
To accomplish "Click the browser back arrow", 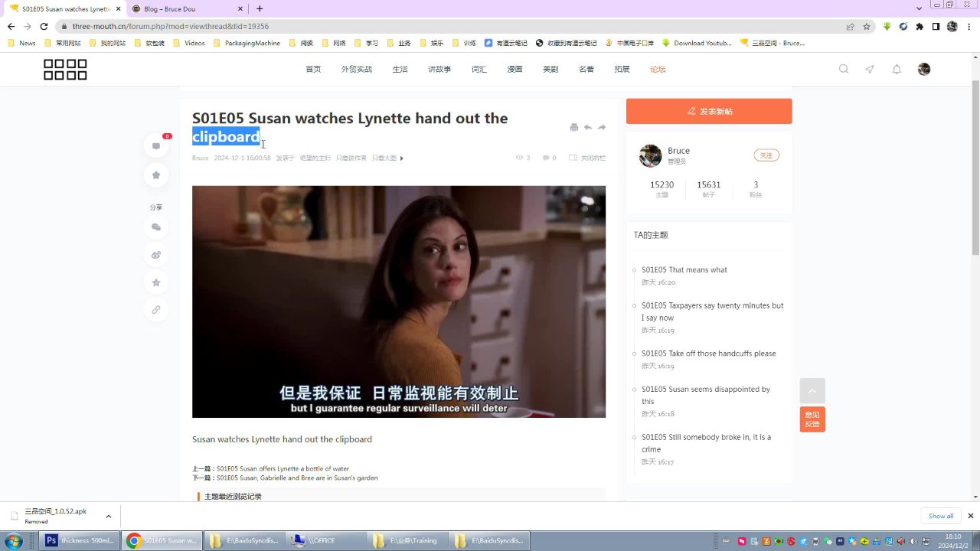I will [11, 26].
